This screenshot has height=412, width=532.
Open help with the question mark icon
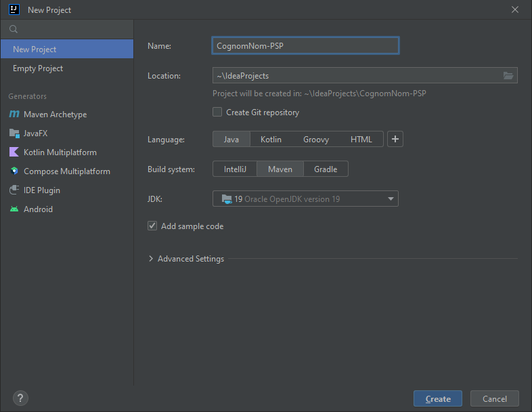pos(20,398)
